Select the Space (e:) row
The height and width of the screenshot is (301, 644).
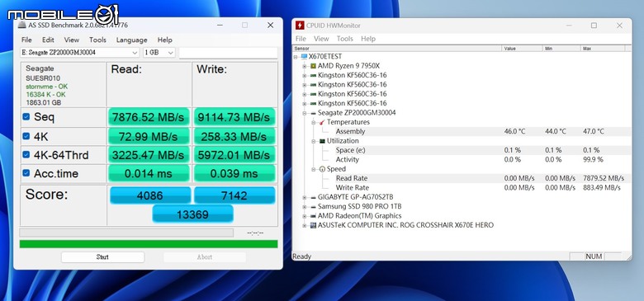pyautogui.click(x=462, y=150)
